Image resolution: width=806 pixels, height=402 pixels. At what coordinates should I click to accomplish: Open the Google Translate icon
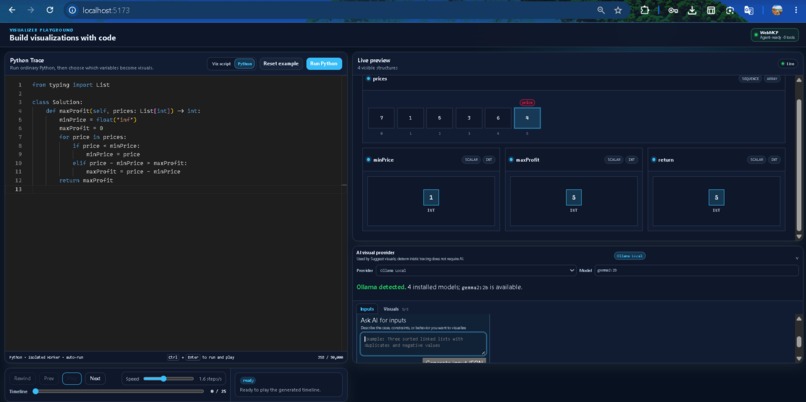pyautogui.click(x=748, y=10)
